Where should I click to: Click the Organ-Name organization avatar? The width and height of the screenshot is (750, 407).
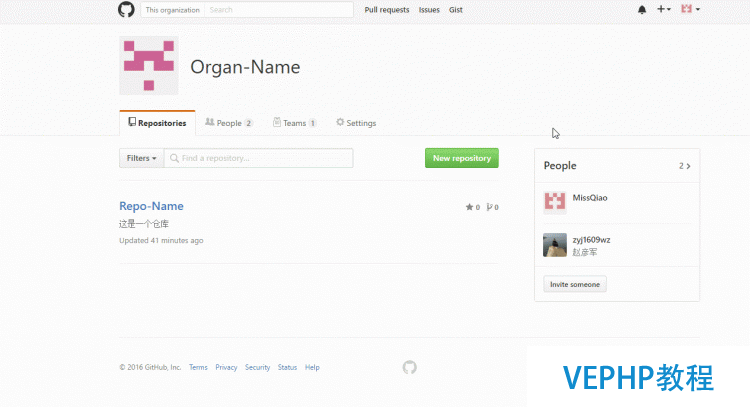point(149,66)
